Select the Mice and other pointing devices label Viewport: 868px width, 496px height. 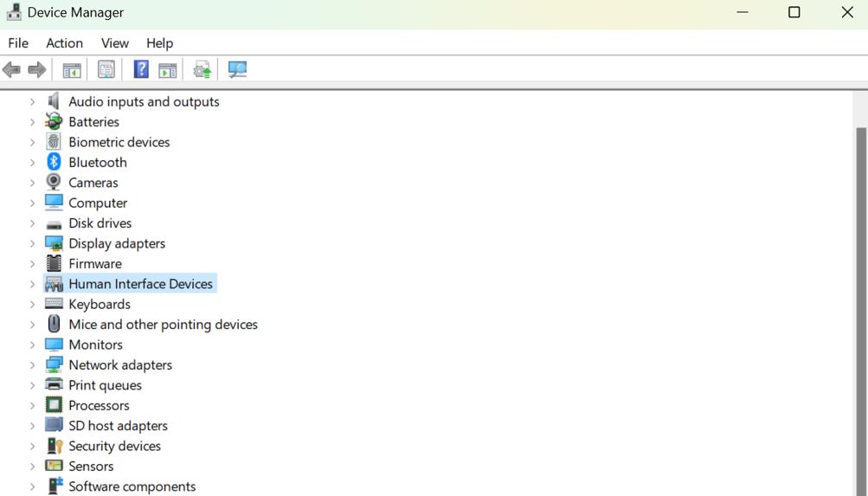[164, 325]
